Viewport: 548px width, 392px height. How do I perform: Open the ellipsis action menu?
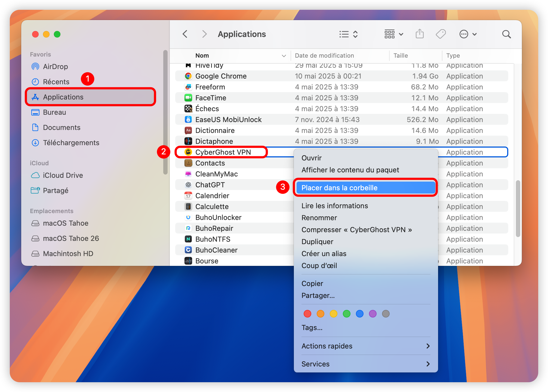tap(468, 34)
